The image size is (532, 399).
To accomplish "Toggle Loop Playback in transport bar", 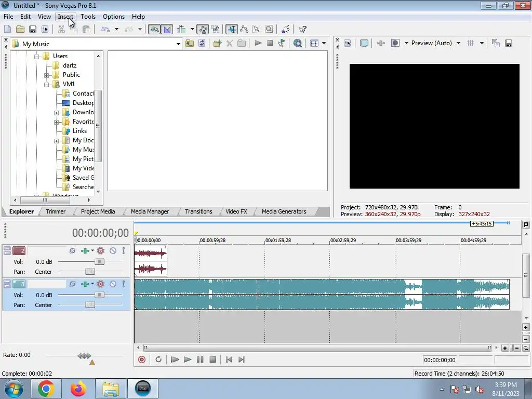I will point(158,360).
